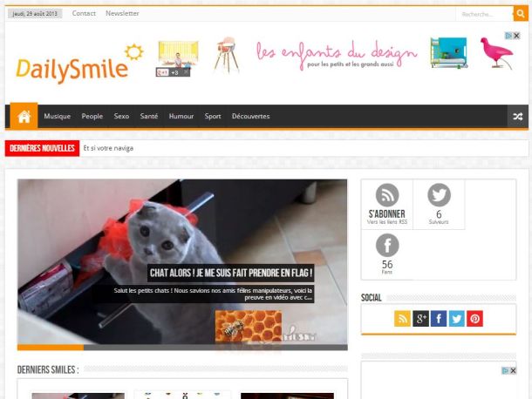This screenshot has height=399, width=532.
Task: Open the Contact link in top bar
Action: (84, 14)
